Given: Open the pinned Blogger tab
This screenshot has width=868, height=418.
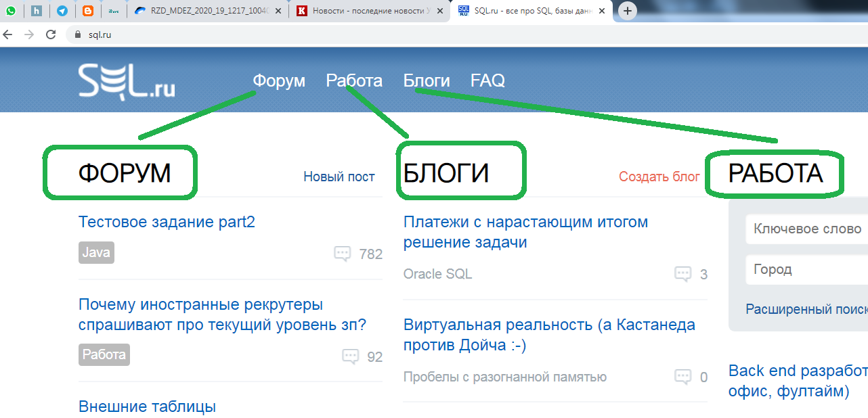Looking at the screenshot, I should (87, 11).
